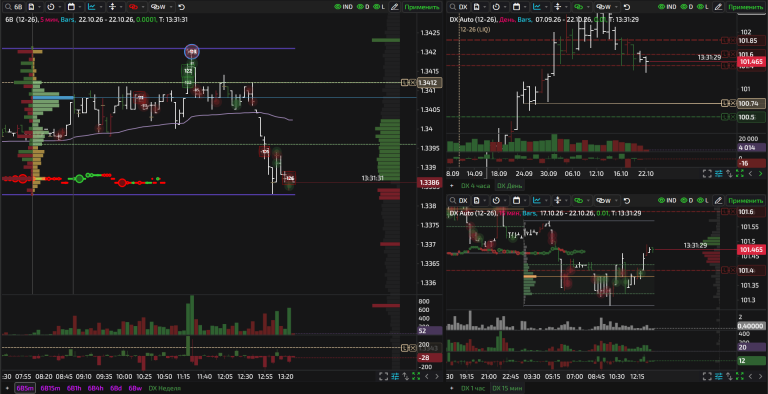
Task: Click the 101.465 price tag in DX daily chart
Action: (x=751, y=62)
